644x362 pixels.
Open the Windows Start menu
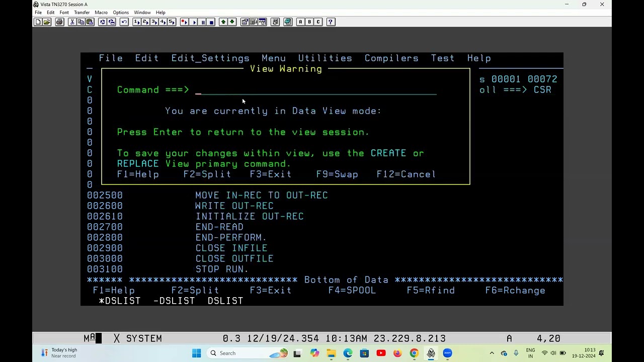click(196, 353)
